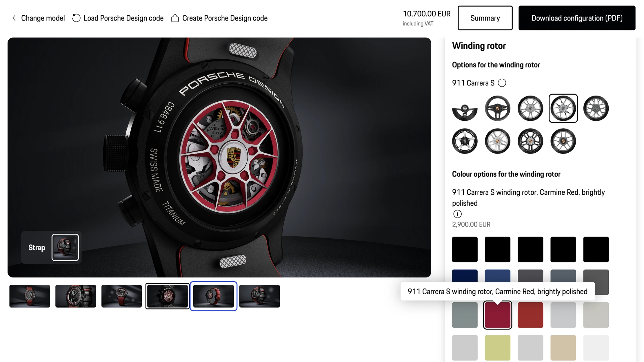Pick the lime yellow colour swatch
The height and width of the screenshot is (362, 644).
pyautogui.click(x=497, y=348)
